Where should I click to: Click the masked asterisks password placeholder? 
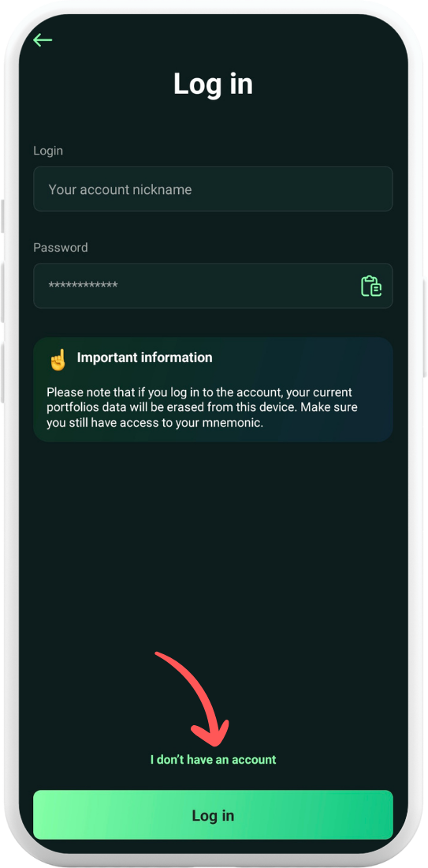point(83,286)
